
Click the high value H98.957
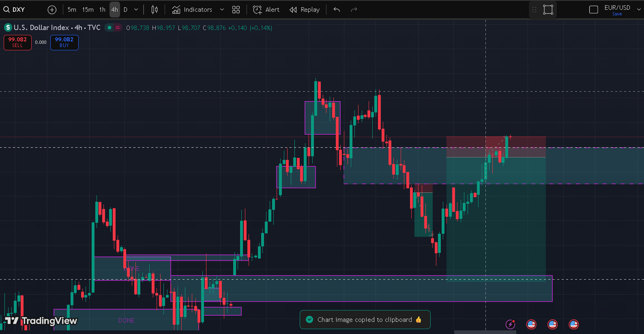coord(164,27)
